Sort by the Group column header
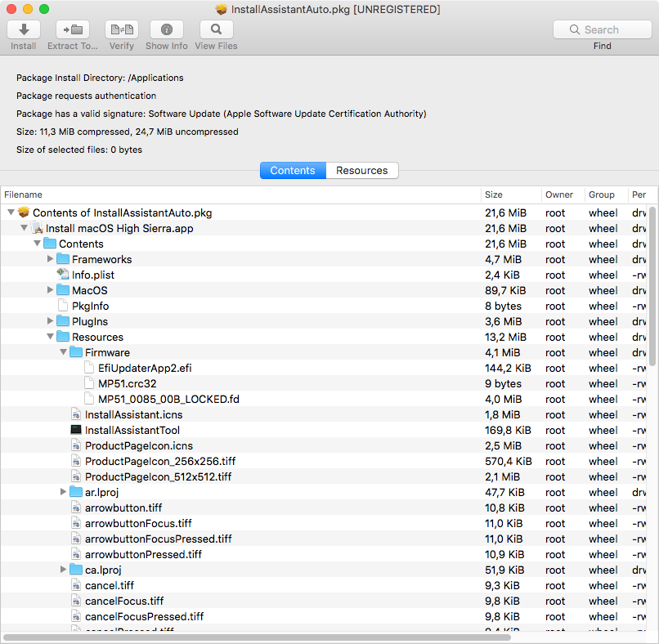The width and height of the screenshot is (659, 644). point(606,195)
